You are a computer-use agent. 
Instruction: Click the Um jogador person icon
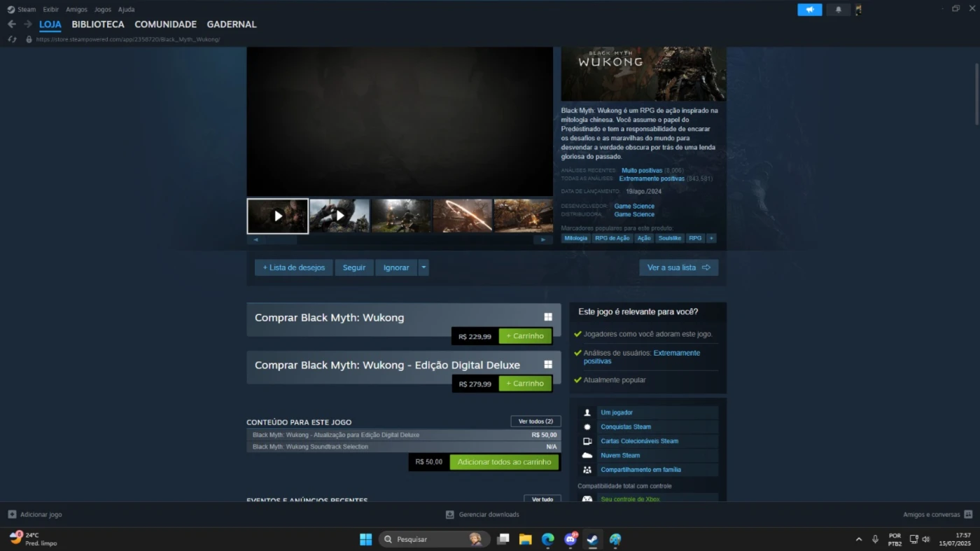click(587, 412)
